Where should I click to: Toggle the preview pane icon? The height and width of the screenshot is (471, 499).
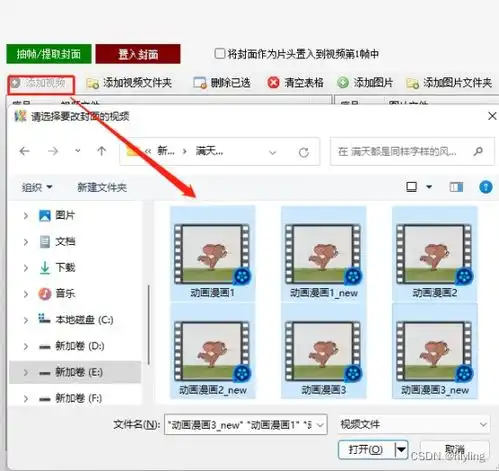[x=456, y=187]
